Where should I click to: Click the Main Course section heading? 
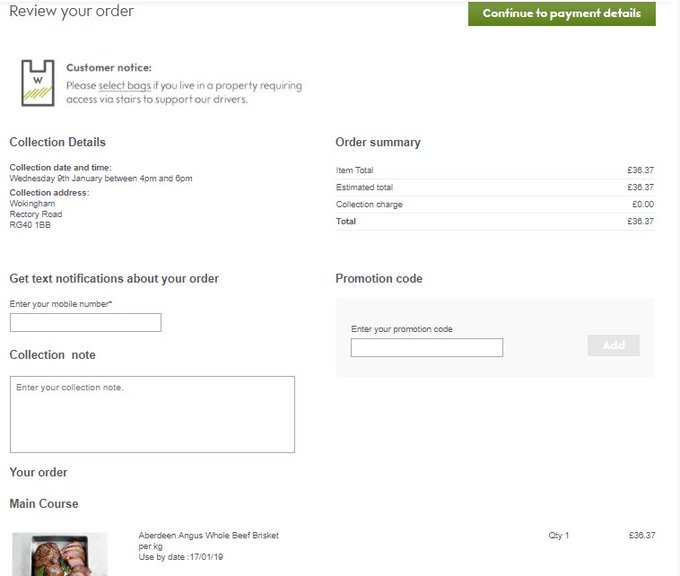click(44, 504)
